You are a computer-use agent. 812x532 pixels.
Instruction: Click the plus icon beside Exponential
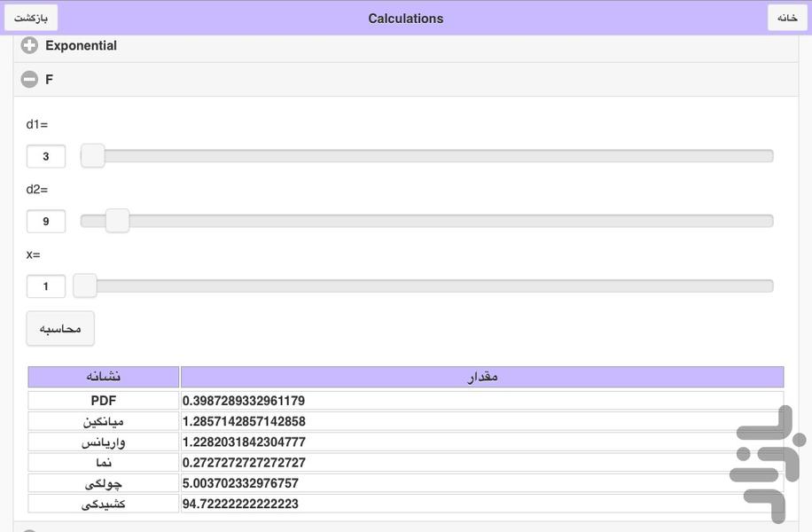click(29, 46)
